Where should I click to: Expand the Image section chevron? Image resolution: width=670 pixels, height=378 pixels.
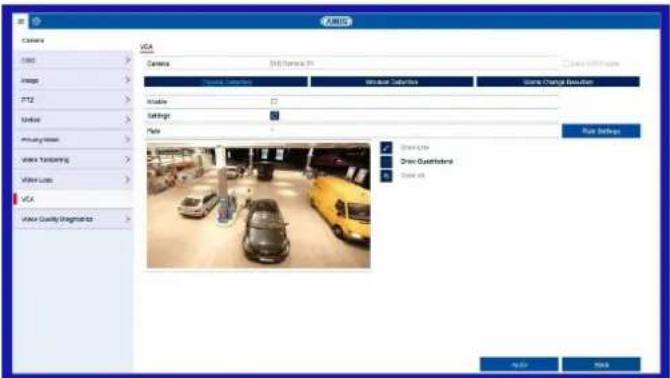(127, 80)
